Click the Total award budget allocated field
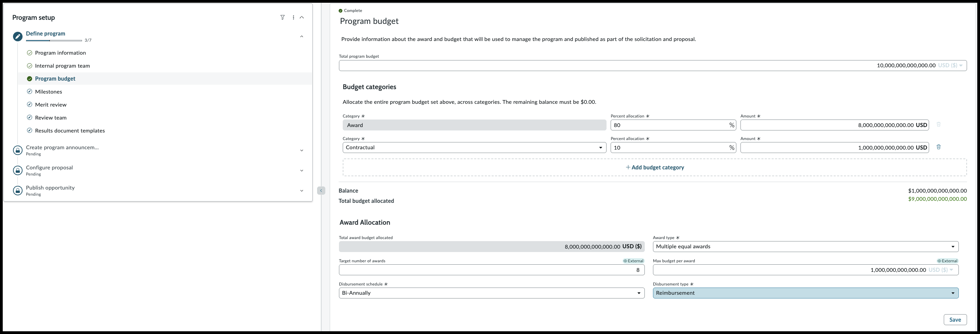This screenshot has width=980, height=334. tap(491, 247)
